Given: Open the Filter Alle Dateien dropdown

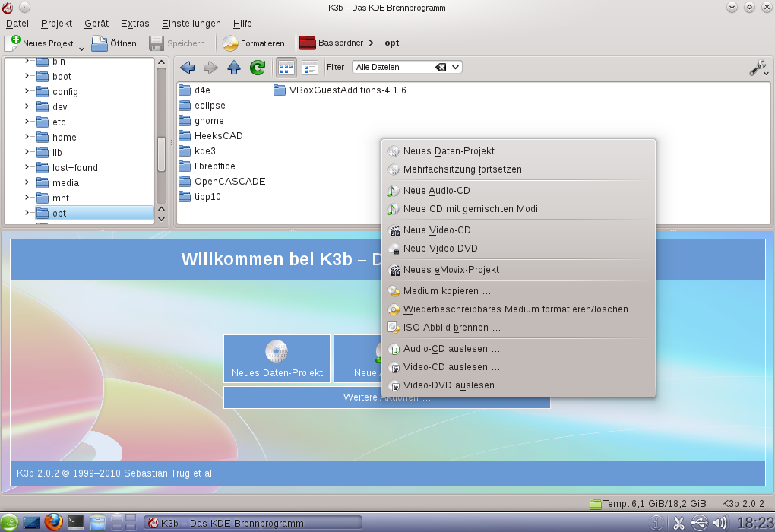Looking at the screenshot, I should pyautogui.click(x=455, y=67).
